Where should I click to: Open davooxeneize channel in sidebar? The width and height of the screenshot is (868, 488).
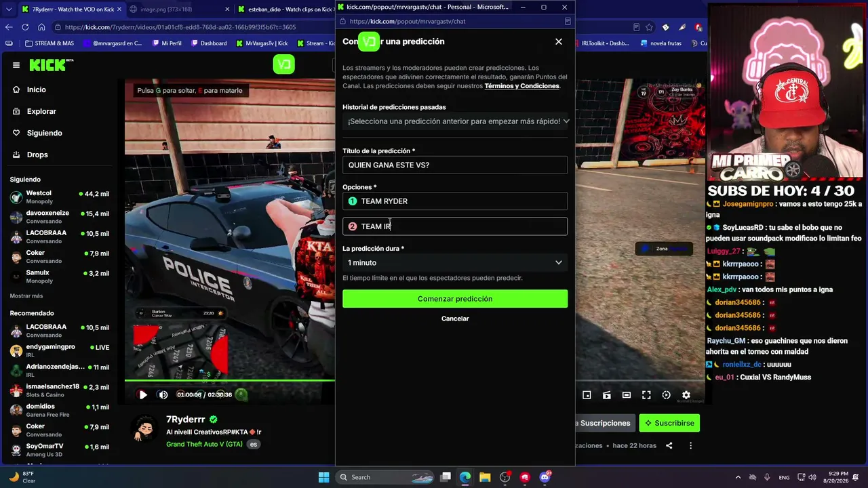60,217
